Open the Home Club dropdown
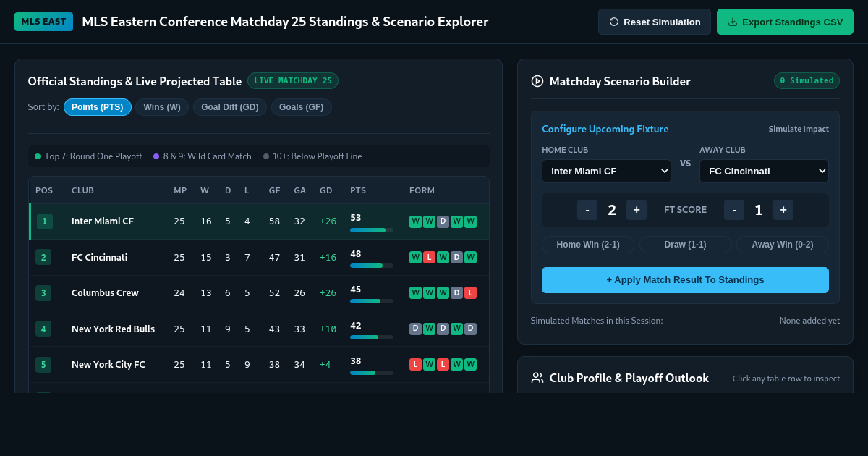Image resolution: width=868 pixels, height=456 pixels. pyautogui.click(x=606, y=172)
